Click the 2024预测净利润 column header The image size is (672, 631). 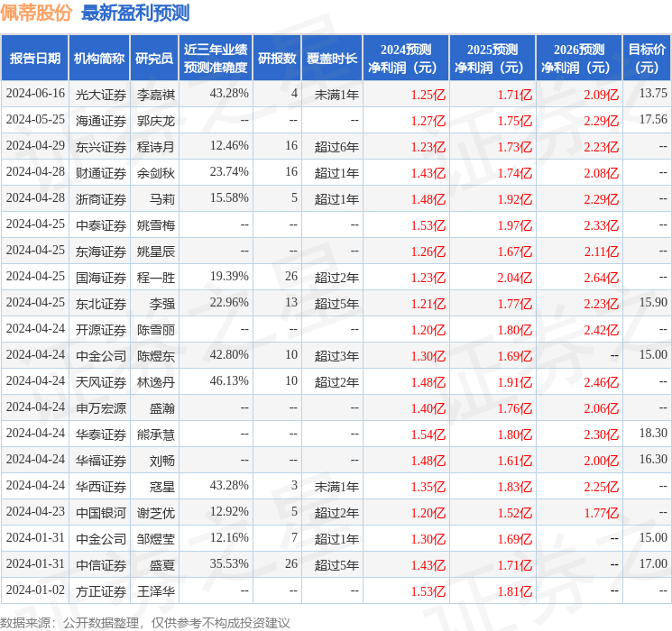(406, 59)
